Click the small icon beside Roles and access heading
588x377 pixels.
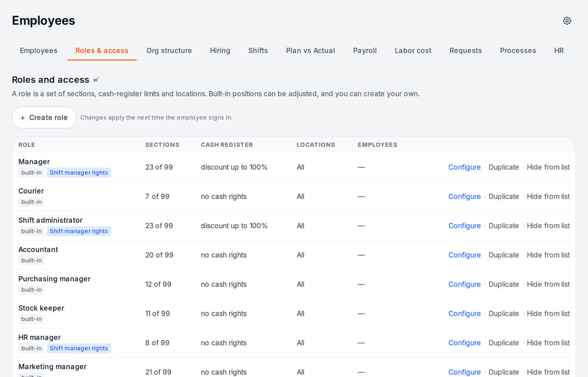coord(96,80)
